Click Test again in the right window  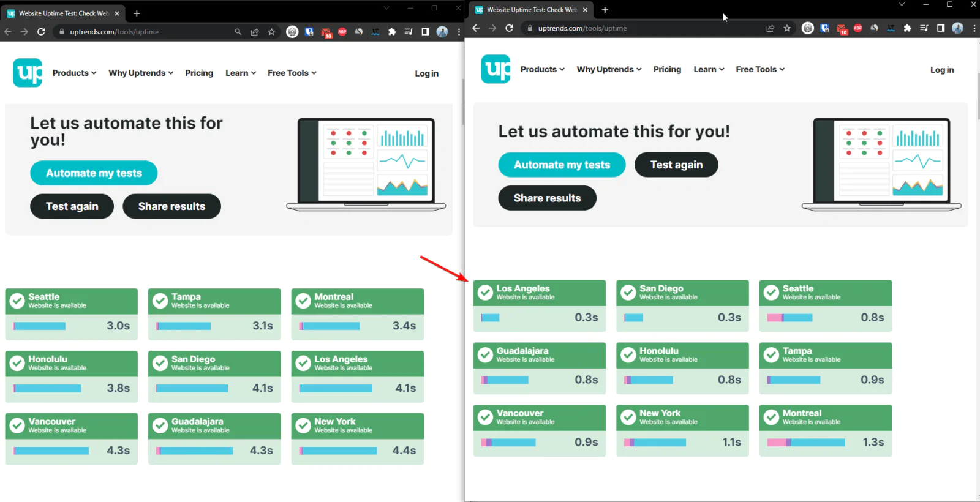pyautogui.click(x=676, y=165)
